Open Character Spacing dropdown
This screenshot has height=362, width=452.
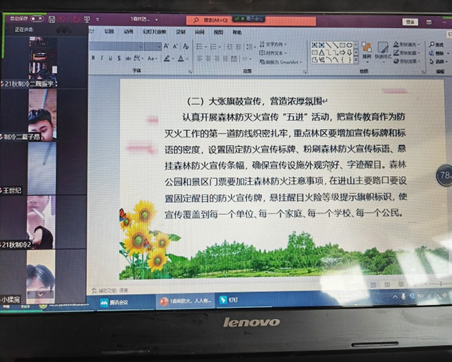click(138, 59)
